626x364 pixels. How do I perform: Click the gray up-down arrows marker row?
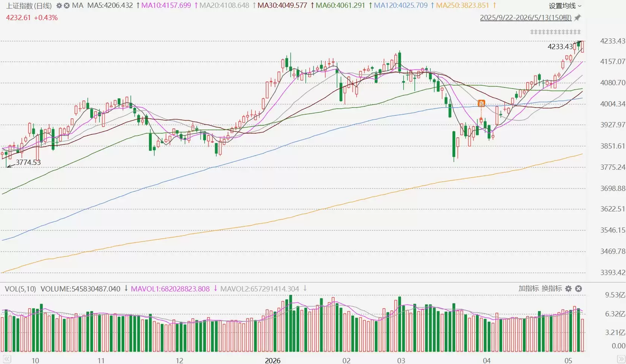click(x=555, y=32)
